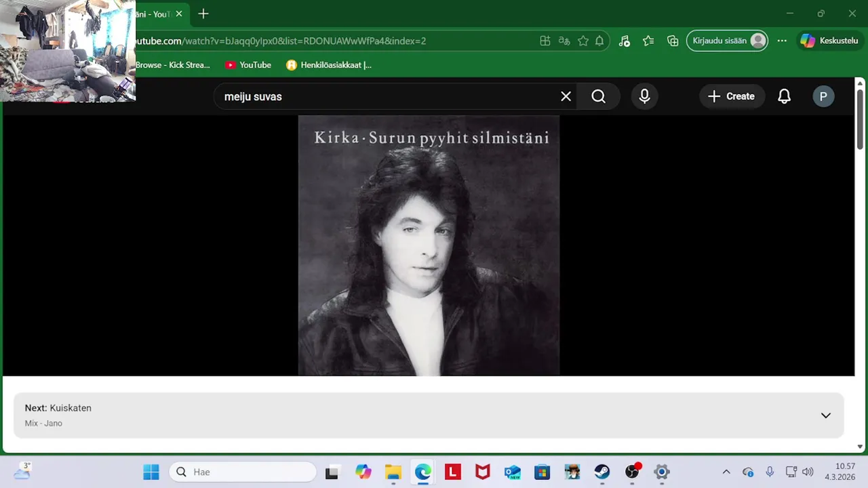This screenshot has height=488, width=868.
Task: Open Settings gear on the taskbar
Action: click(x=662, y=472)
